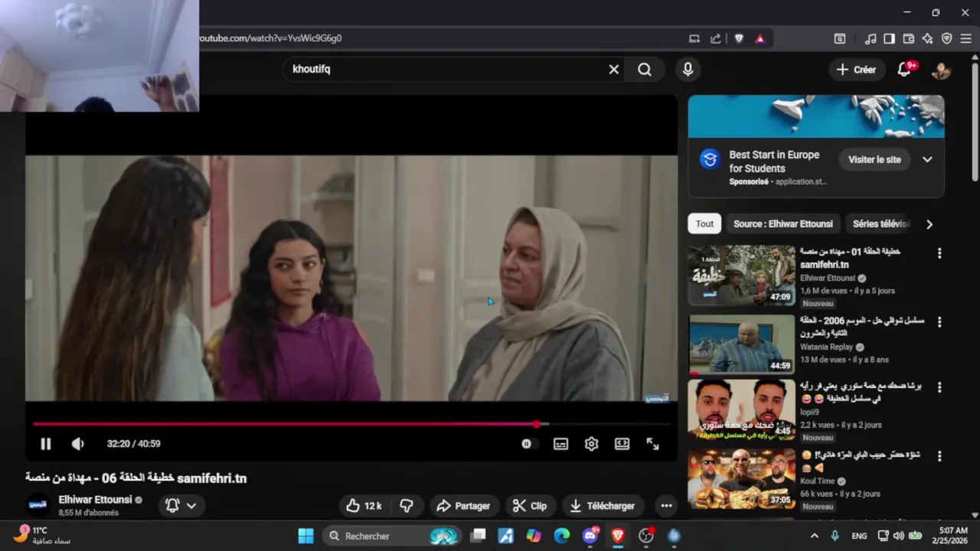The image size is (980, 551).
Task: Dislike the video with thumbs down
Action: pyautogui.click(x=407, y=506)
